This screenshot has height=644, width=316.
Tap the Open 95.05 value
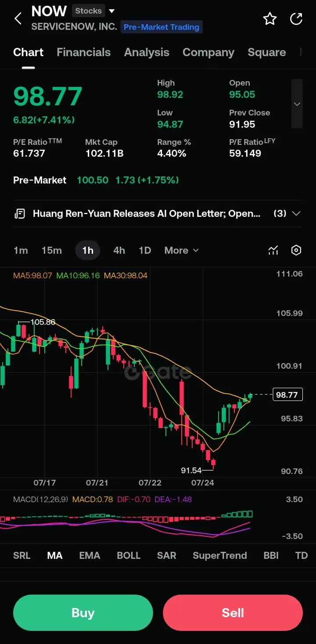coord(242,94)
